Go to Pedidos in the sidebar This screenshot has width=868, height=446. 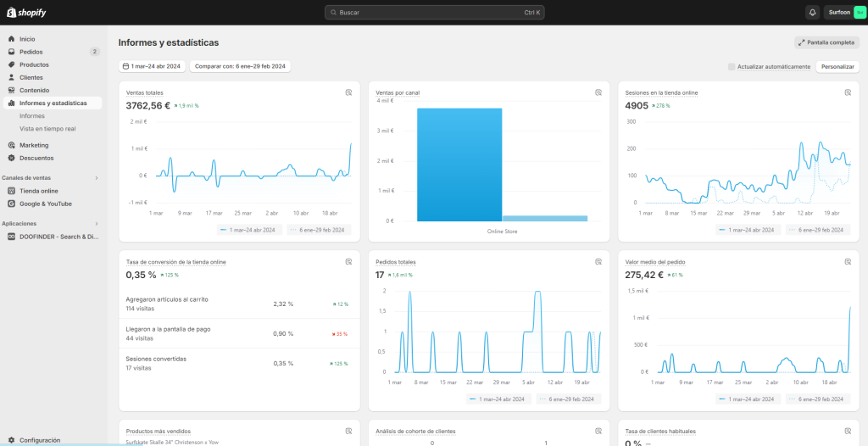[x=31, y=52]
